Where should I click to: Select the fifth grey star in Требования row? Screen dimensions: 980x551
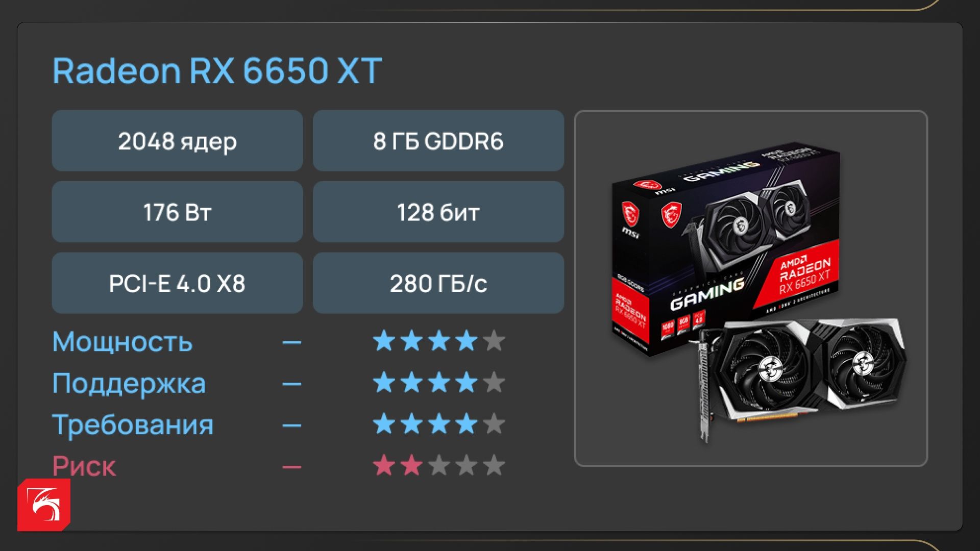[x=494, y=424]
